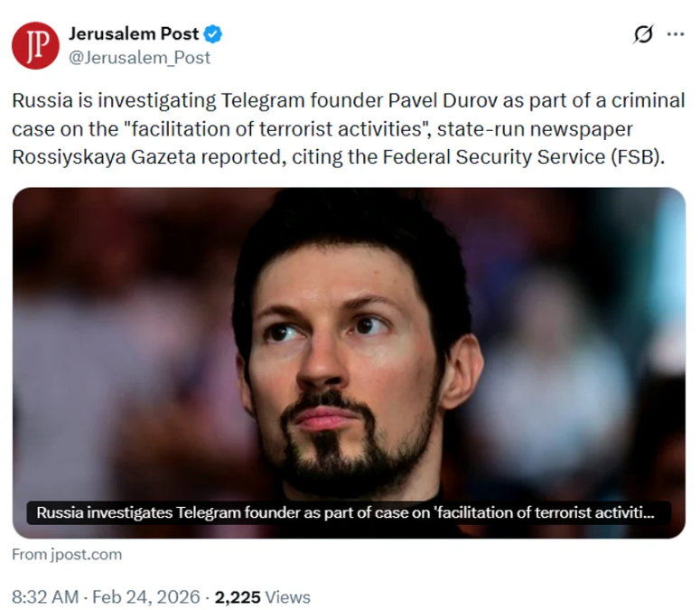This screenshot has height=610, width=700.
Task: Click the word 'Telegram' in the post body
Action: [x=263, y=101]
